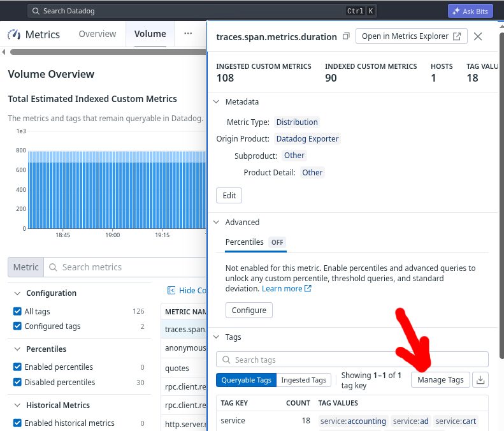Close the metric details side panel
Image resolution: width=504 pixels, height=431 pixels.
478,36
